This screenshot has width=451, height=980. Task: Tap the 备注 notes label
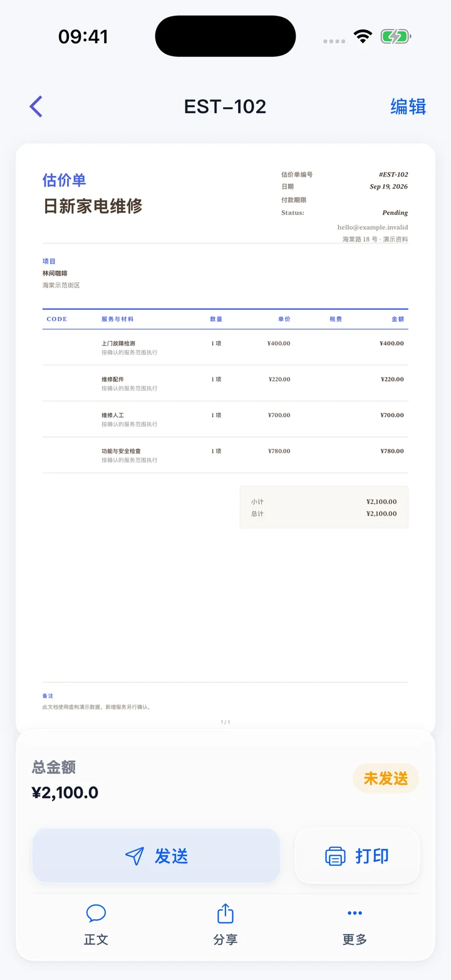click(48, 696)
